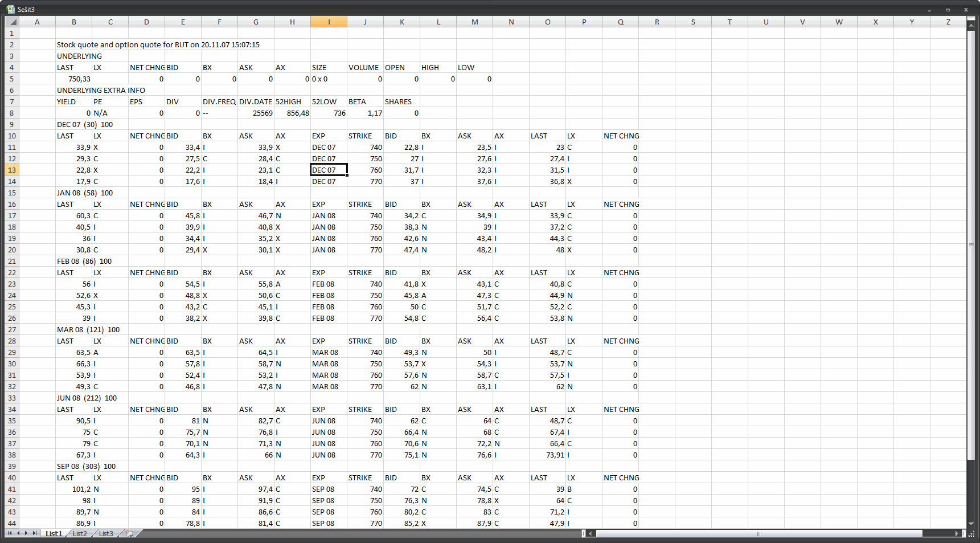The width and height of the screenshot is (980, 543).
Task: Select the 'DEC 07 (30) 100' section header cell
Action: [x=85, y=124]
